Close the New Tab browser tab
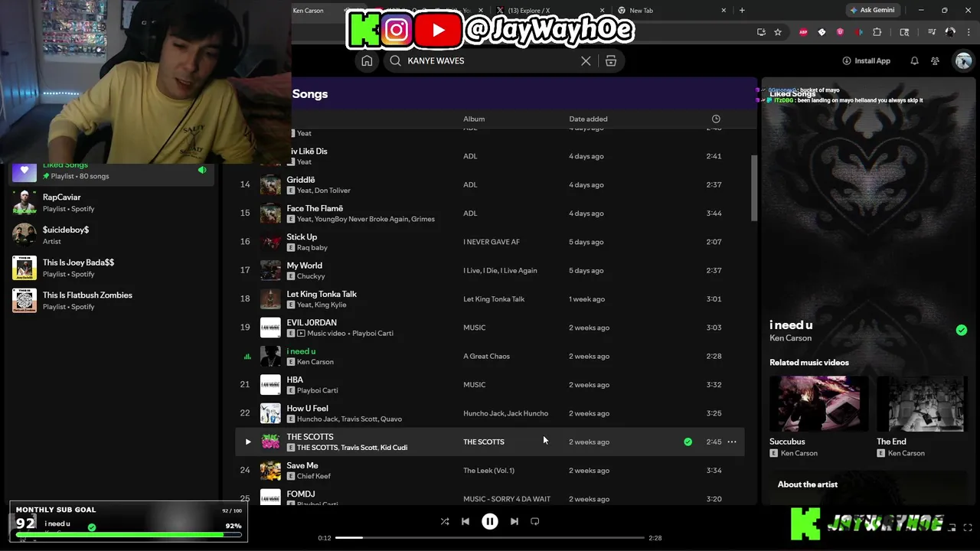The width and height of the screenshot is (980, 551). 724,10
